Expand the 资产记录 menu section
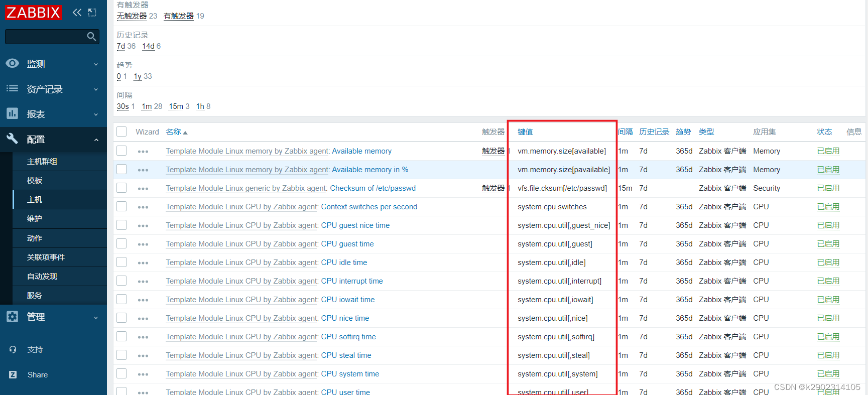 (53, 89)
